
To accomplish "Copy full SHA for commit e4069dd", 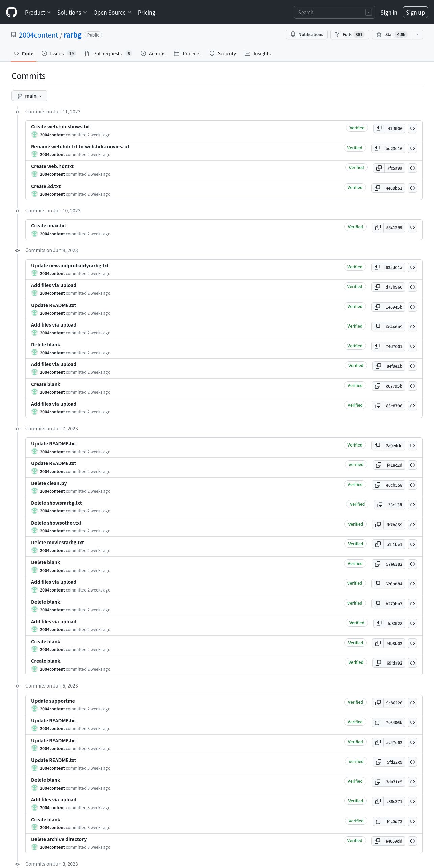I will (377, 841).
